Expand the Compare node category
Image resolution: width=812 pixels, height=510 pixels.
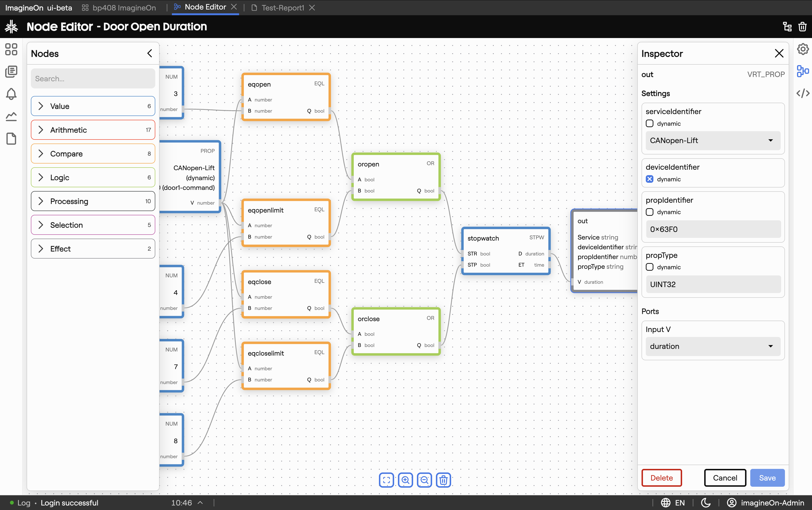(93, 154)
